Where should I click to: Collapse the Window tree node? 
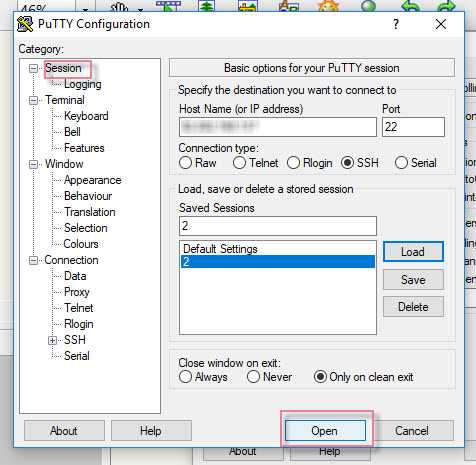pyautogui.click(x=33, y=164)
